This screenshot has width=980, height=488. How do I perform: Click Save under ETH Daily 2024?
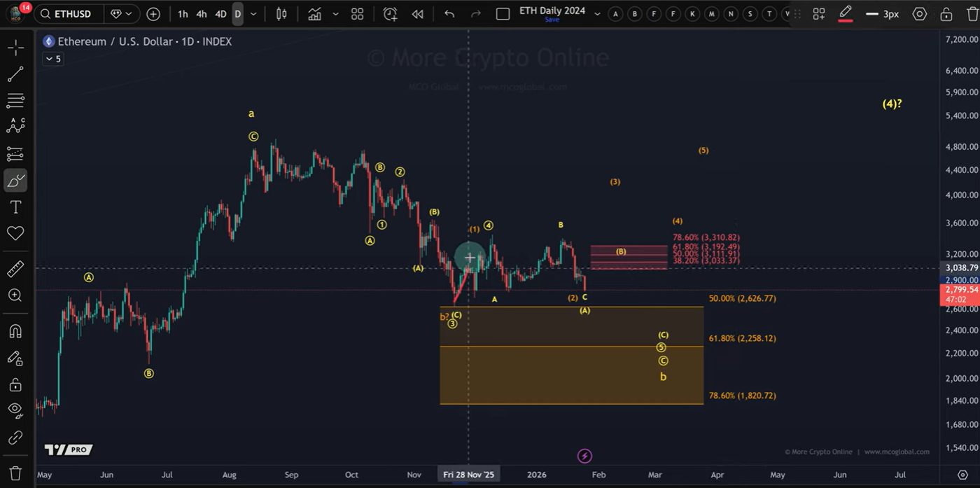pos(552,20)
